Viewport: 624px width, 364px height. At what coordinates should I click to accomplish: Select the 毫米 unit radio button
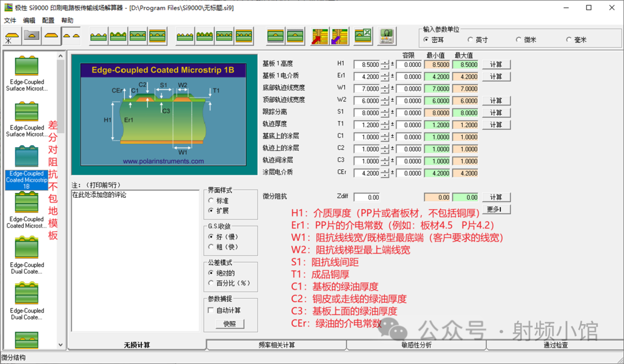coord(569,40)
